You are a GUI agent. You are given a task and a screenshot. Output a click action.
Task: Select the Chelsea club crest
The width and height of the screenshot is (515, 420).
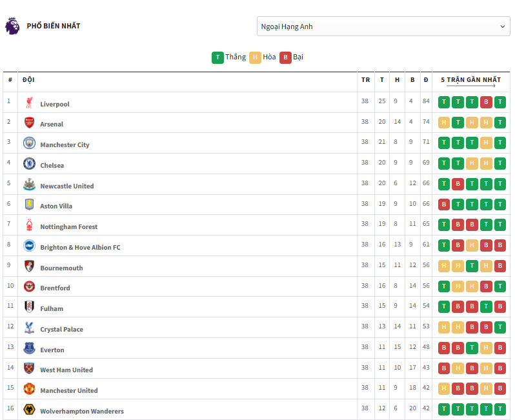click(29, 164)
